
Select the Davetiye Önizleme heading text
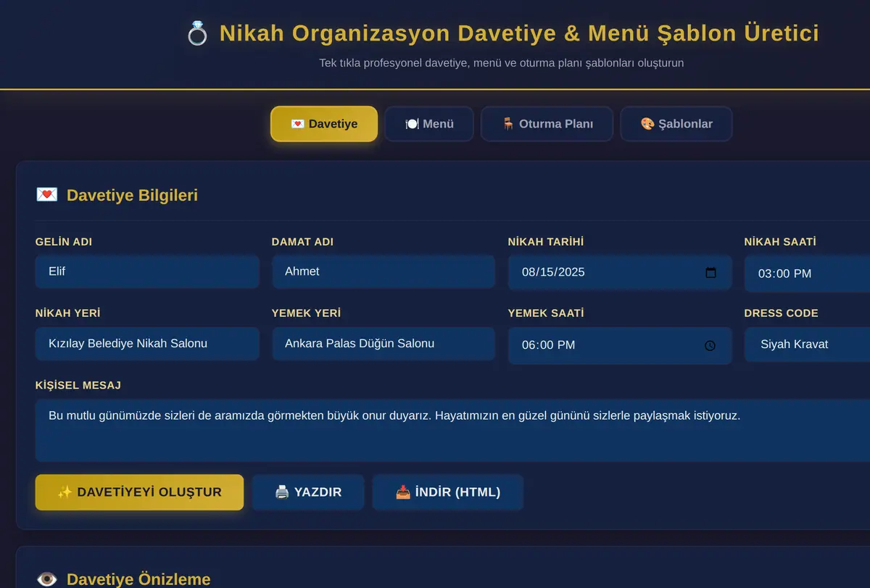tap(138, 579)
